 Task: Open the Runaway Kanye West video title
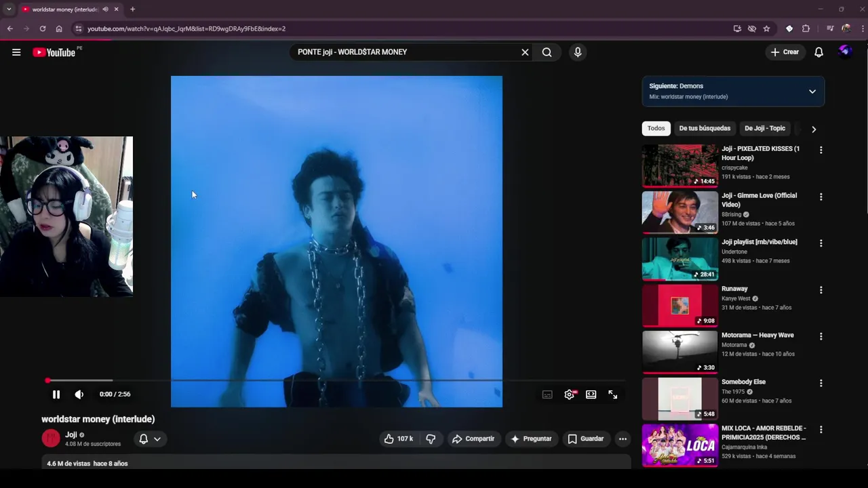coord(734,289)
